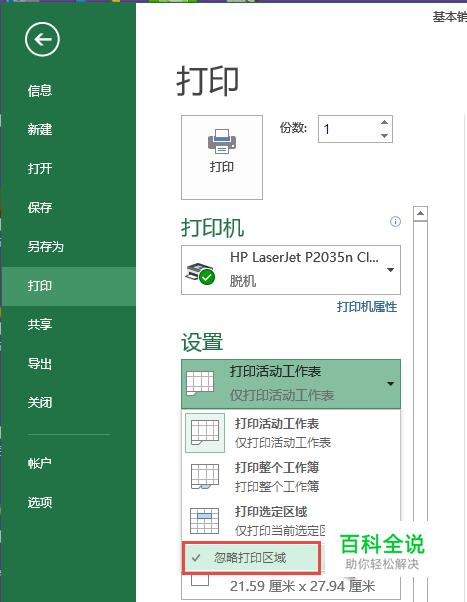Open the HP LaserJet P2035n printer dropdown
The height and width of the screenshot is (602, 467).
click(x=291, y=270)
